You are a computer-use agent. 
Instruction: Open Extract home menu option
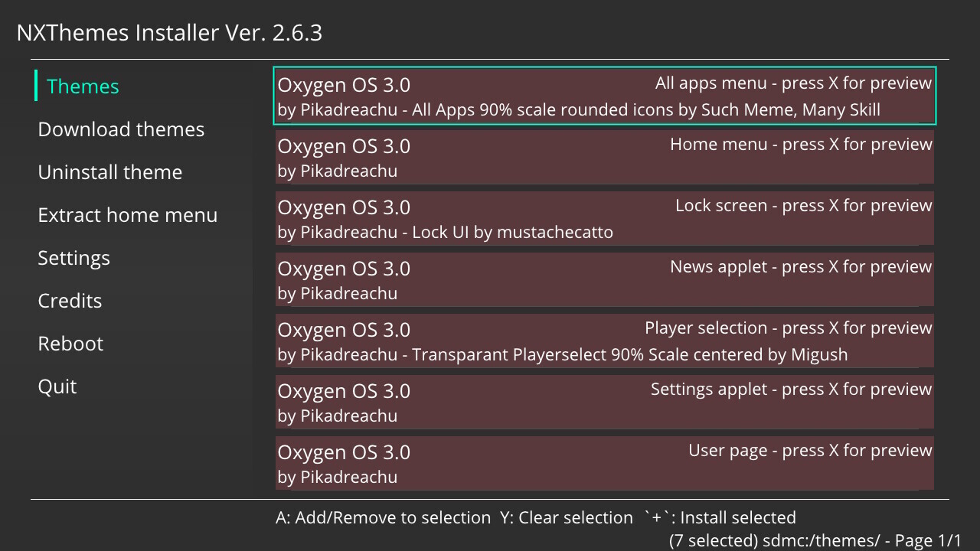[x=127, y=215]
